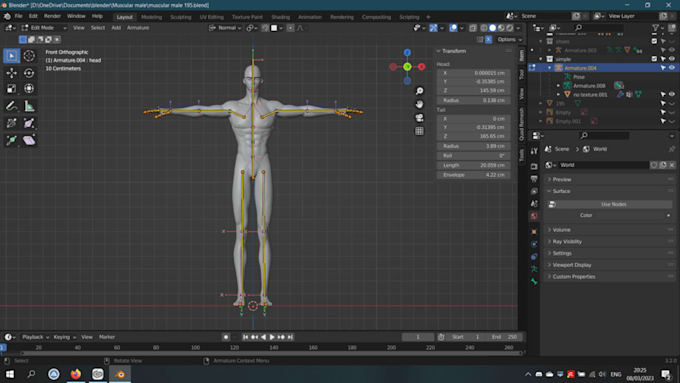The width and height of the screenshot is (680, 383).
Task: Open the Render properties tab icon
Action: pyautogui.click(x=534, y=167)
